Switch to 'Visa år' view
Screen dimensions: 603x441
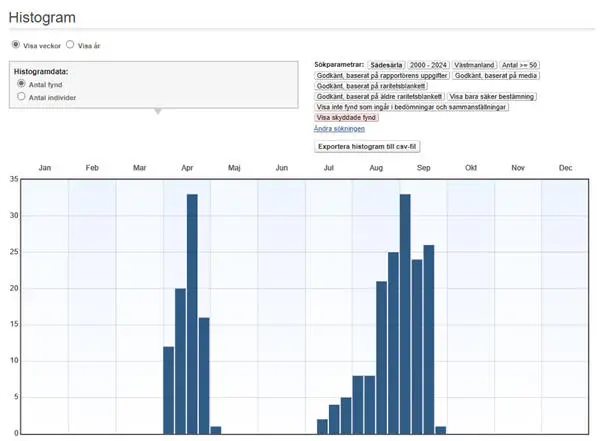(x=70, y=45)
